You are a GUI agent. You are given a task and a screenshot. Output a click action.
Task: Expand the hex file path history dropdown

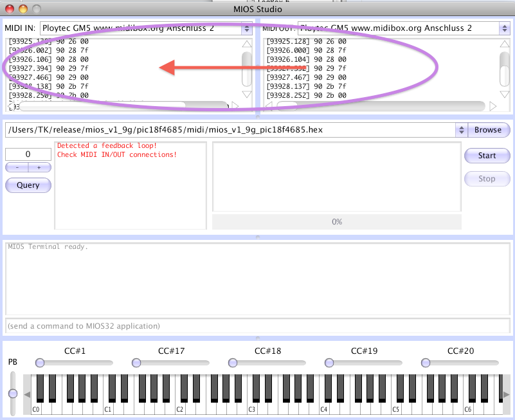462,130
